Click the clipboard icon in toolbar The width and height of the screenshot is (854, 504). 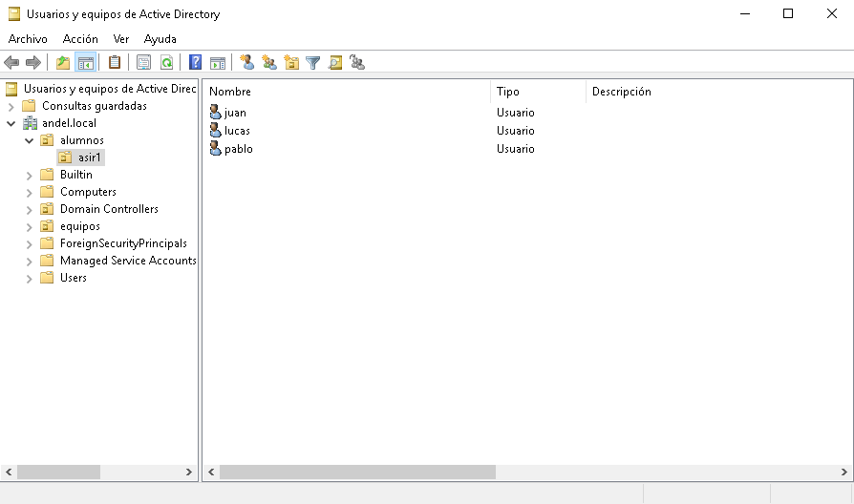(x=115, y=63)
